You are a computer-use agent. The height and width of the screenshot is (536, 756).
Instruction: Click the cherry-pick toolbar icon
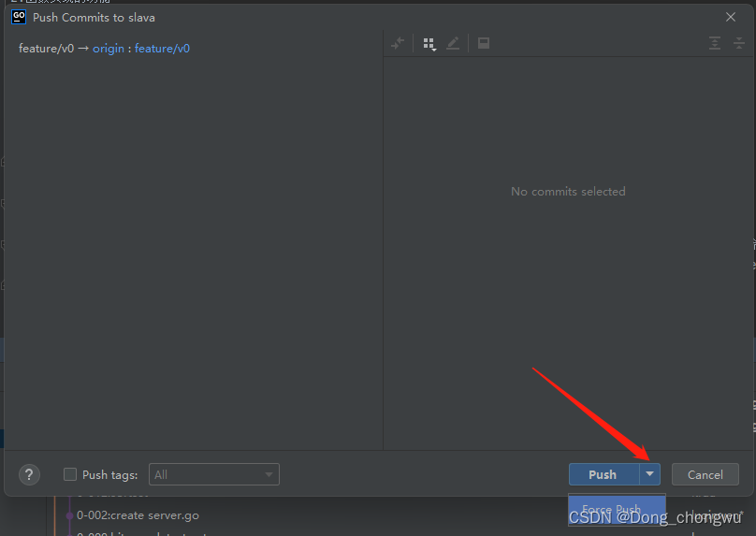tap(398, 43)
